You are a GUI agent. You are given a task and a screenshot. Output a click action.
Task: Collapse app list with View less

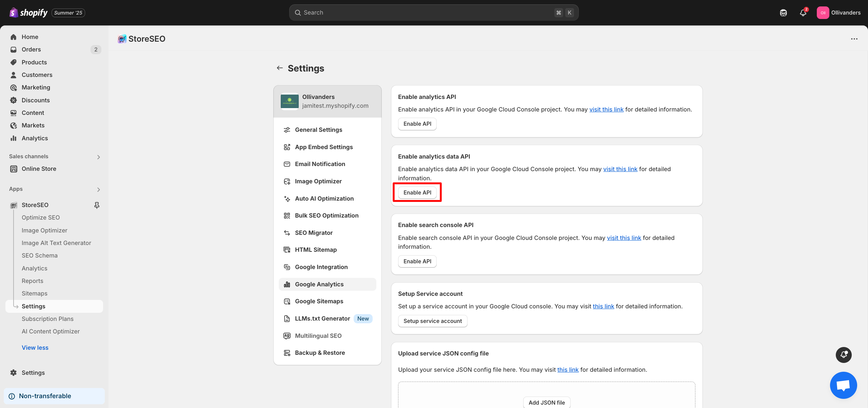pos(35,348)
